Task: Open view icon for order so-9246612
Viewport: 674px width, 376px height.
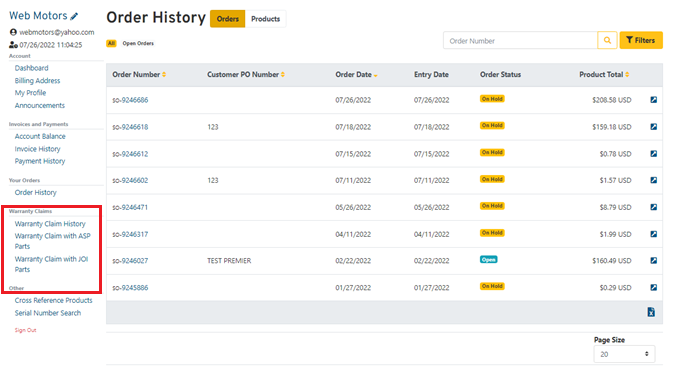Action: [653, 153]
